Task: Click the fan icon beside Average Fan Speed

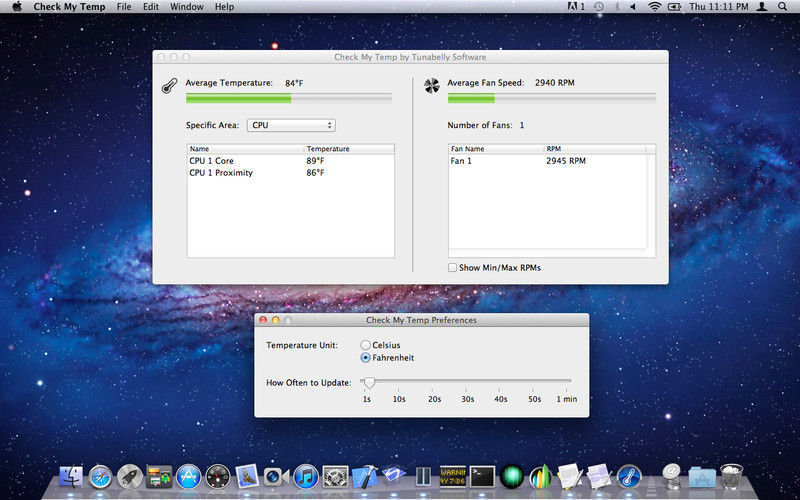Action: 432,86
